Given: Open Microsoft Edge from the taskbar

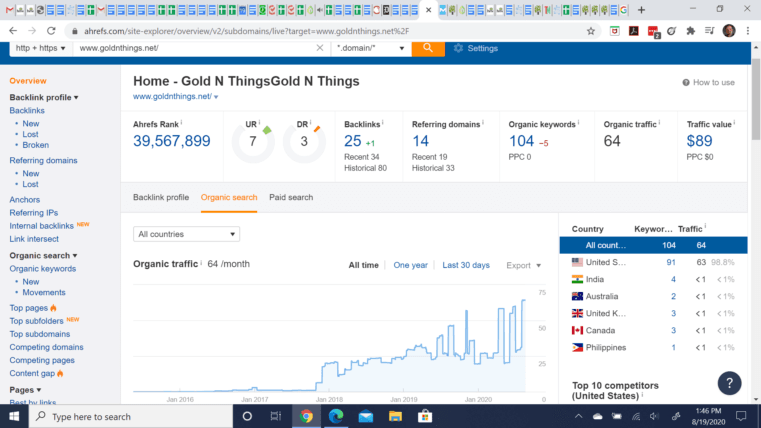Looking at the screenshot, I should (x=336, y=416).
